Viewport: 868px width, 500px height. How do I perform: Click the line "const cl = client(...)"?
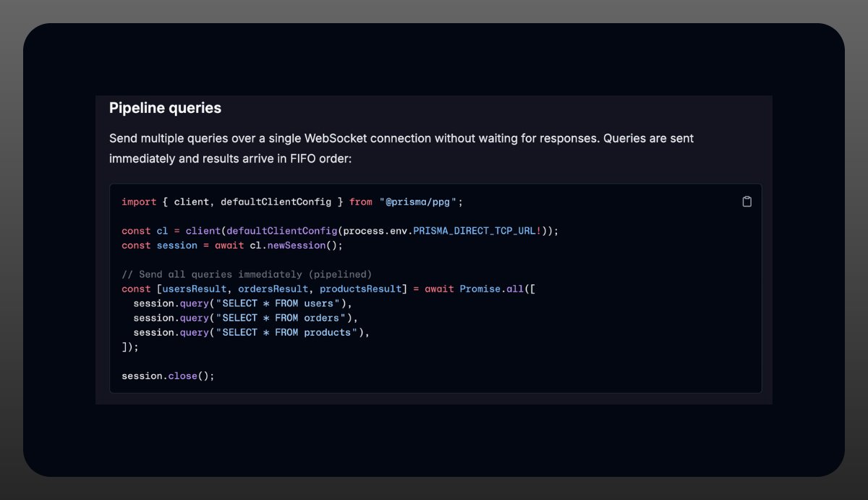coord(340,231)
